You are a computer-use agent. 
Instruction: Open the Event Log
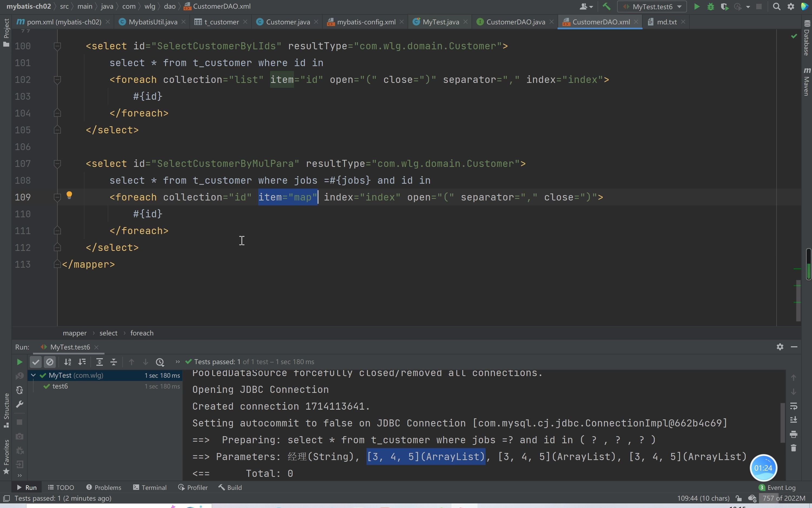click(x=777, y=487)
